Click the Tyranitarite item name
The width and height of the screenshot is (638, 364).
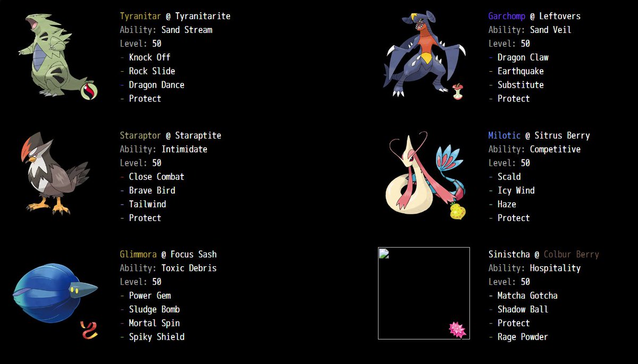pyautogui.click(x=203, y=16)
